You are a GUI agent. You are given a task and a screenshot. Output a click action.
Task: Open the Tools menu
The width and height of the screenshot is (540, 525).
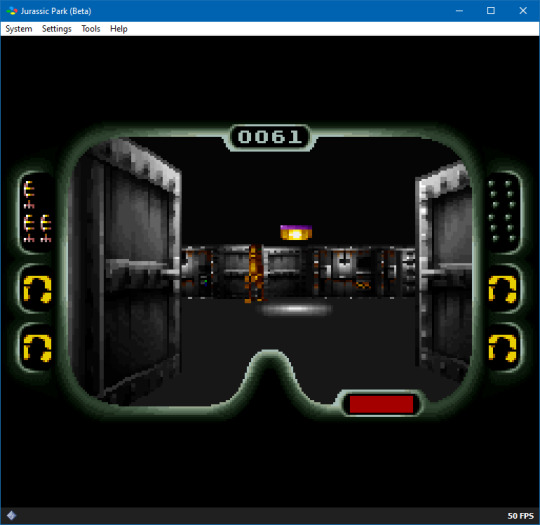(91, 29)
